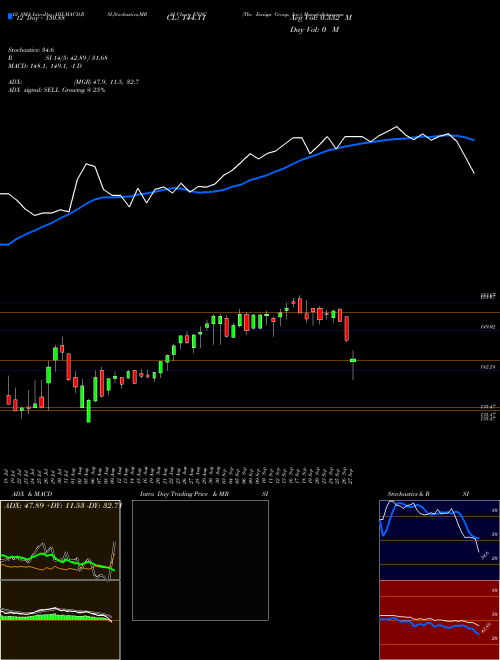Click the 142.24 price axis label
This screenshot has width=500, height=660.
(x=487, y=367)
